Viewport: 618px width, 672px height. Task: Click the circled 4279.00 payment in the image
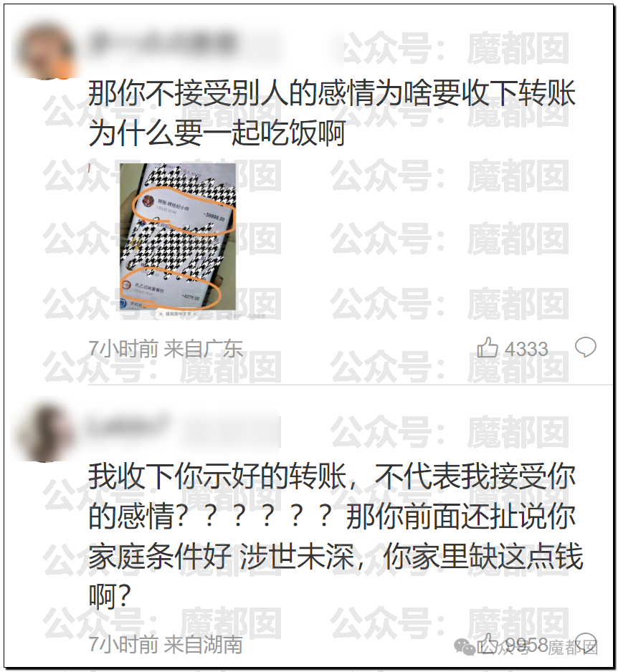pyautogui.click(x=171, y=287)
